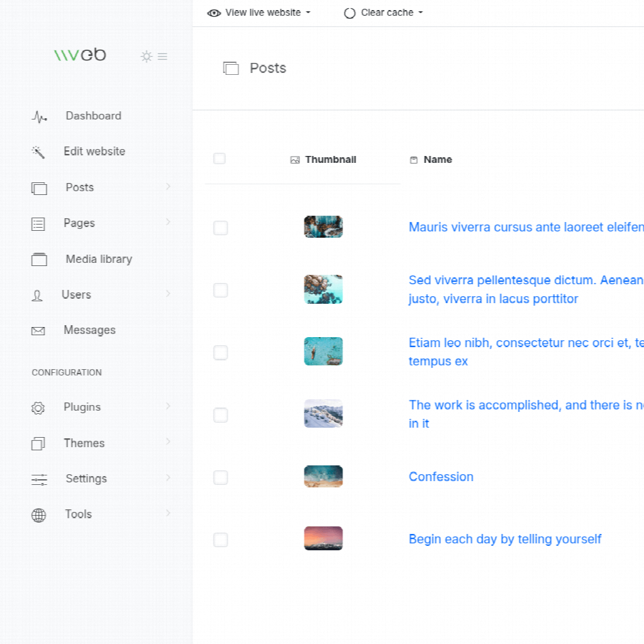Click the Messages envelope icon
The image size is (644, 644).
point(38,331)
